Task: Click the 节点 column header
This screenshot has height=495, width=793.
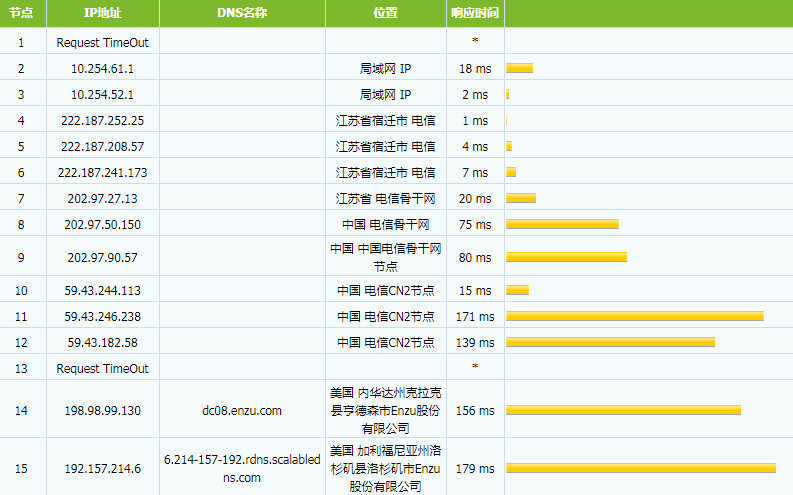Action: (21, 13)
